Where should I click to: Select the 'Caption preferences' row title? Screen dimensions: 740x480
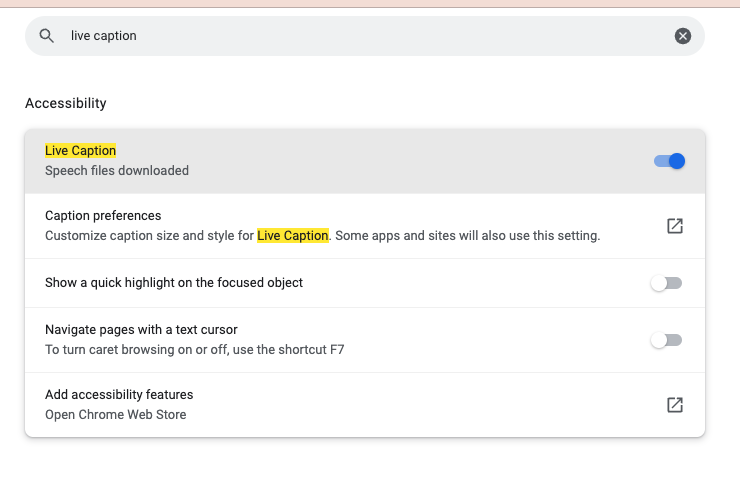103,216
